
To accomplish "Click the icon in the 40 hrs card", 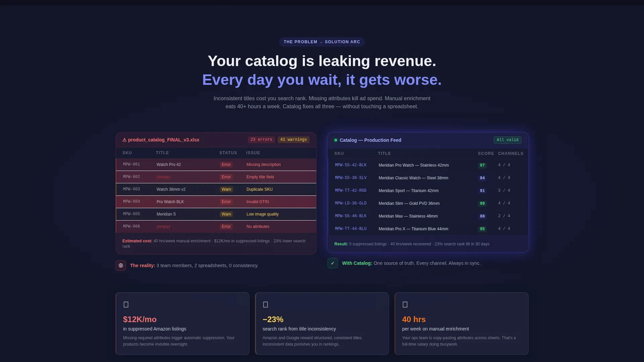I will pyautogui.click(x=405, y=305).
